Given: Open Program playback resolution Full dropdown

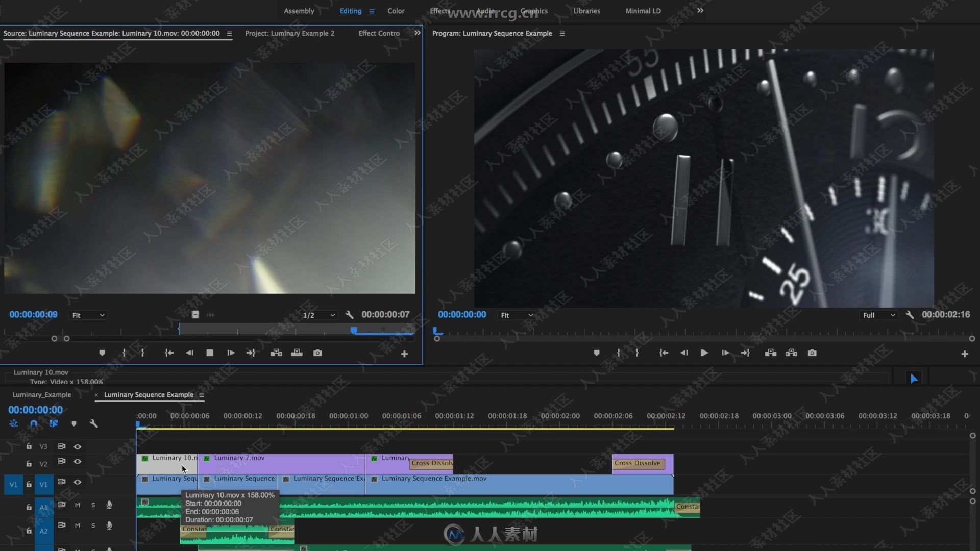Looking at the screenshot, I should (x=879, y=315).
